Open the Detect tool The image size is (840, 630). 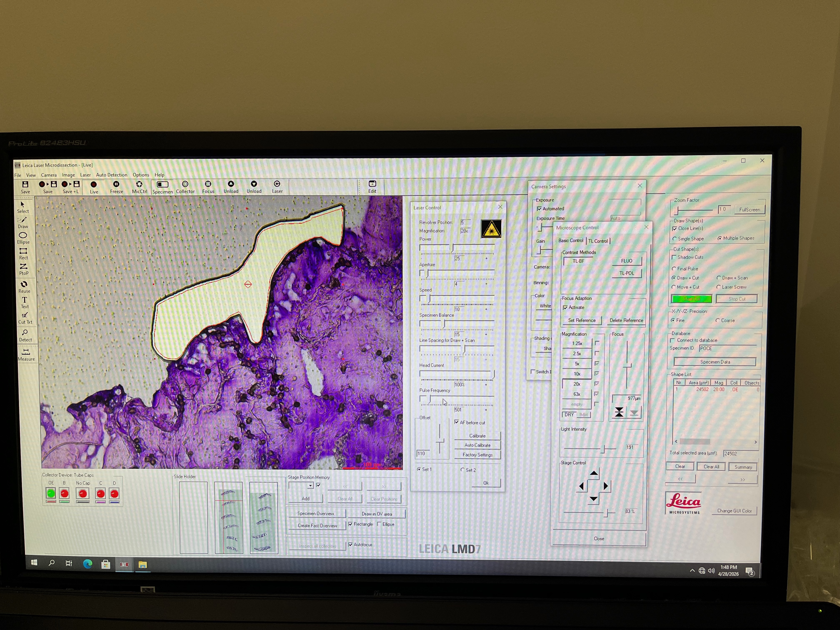(25, 336)
